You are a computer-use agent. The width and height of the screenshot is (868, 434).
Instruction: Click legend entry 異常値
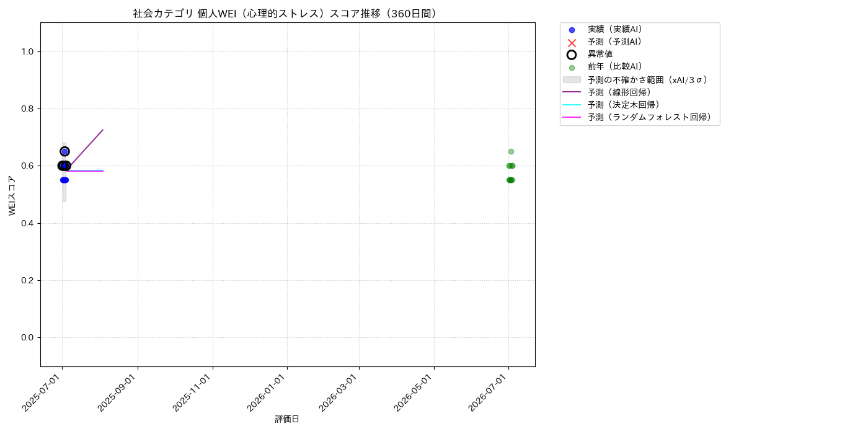pyautogui.click(x=600, y=54)
